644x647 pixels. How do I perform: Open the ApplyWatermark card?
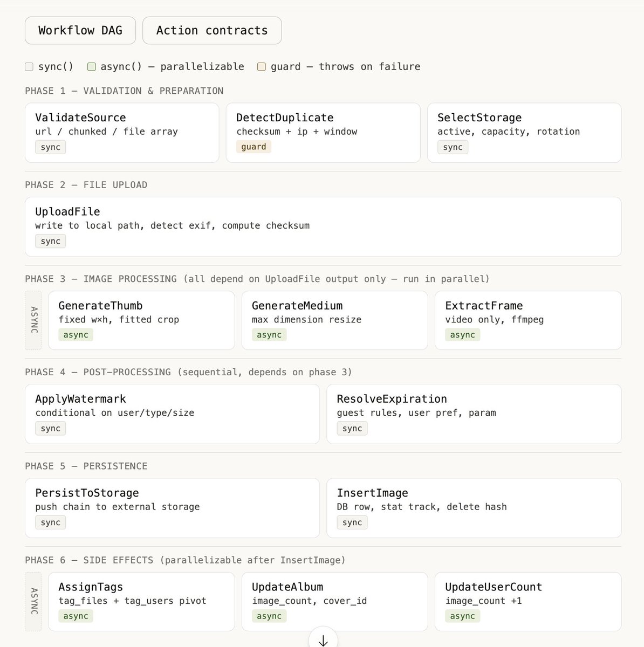(x=172, y=414)
